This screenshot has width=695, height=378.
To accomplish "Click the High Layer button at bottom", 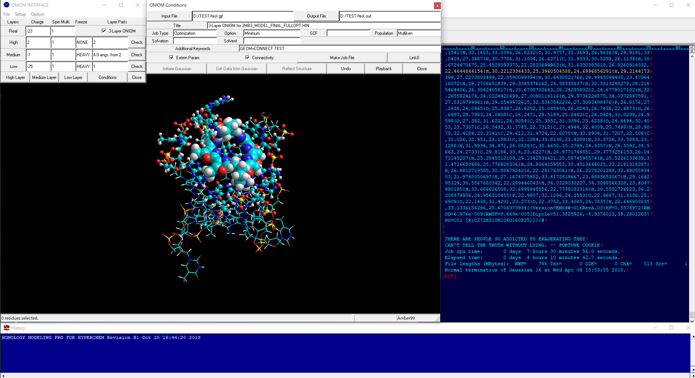I will [15, 77].
